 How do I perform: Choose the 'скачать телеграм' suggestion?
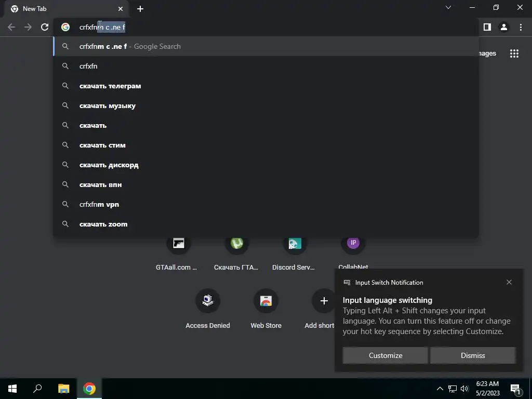pos(266,86)
